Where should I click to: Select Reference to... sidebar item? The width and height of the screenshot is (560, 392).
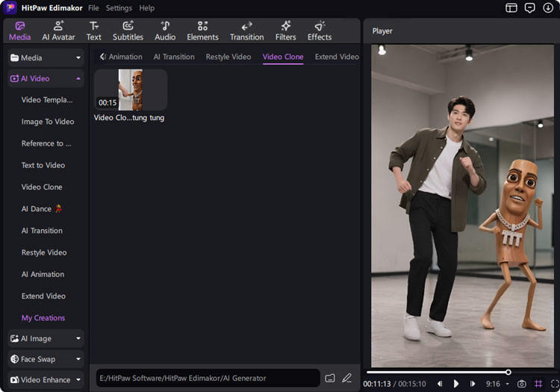[46, 143]
